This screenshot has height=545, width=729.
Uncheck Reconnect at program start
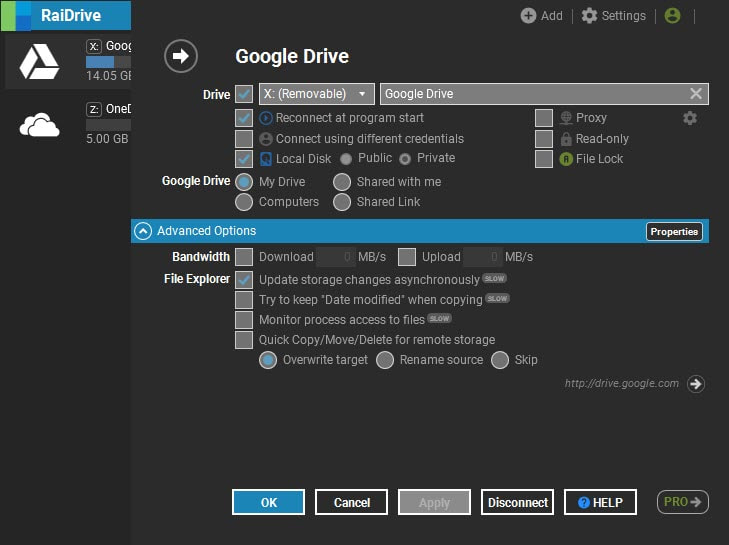coord(244,118)
